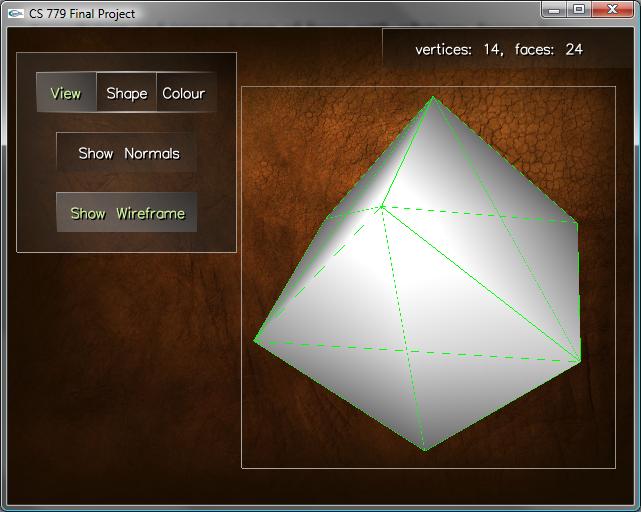Toggle Show Normals on
This screenshot has width=641, height=512.
click(128, 153)
